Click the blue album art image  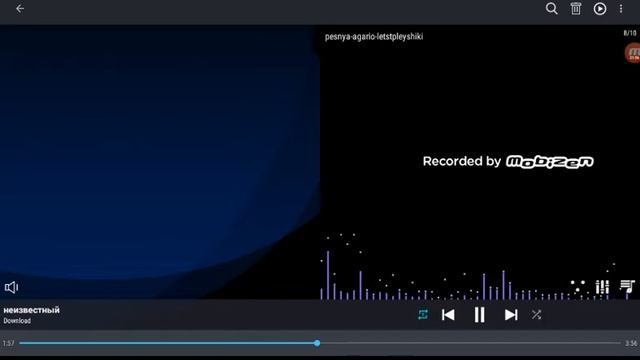pyautogui.click(x=159, y=162)
